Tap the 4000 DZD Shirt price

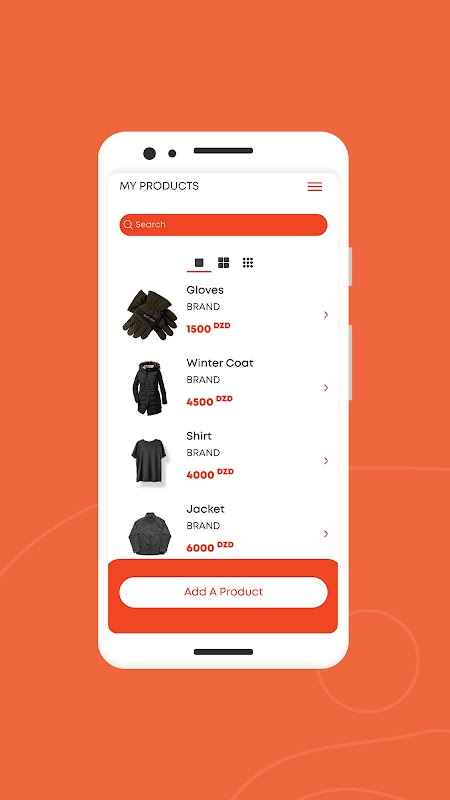tap(210, 473)
